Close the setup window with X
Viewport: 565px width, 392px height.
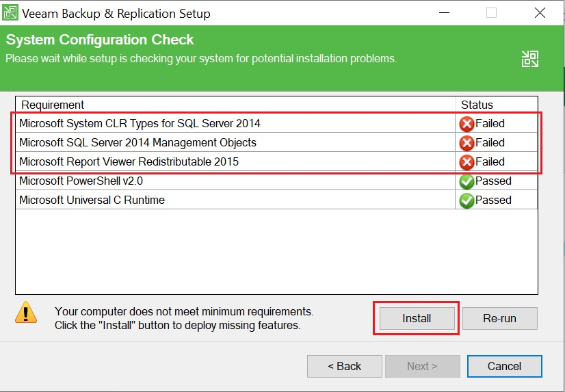[540, 13]
